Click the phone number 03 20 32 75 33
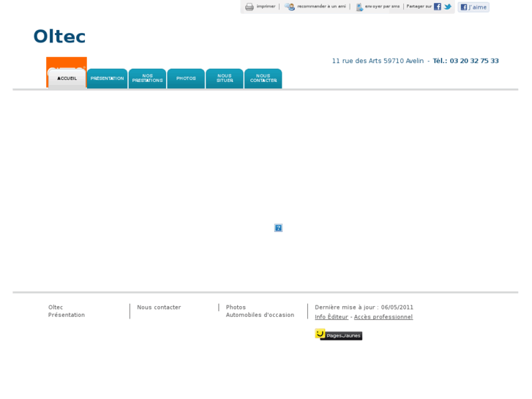The image size is (532, 399). click(474, 61)
